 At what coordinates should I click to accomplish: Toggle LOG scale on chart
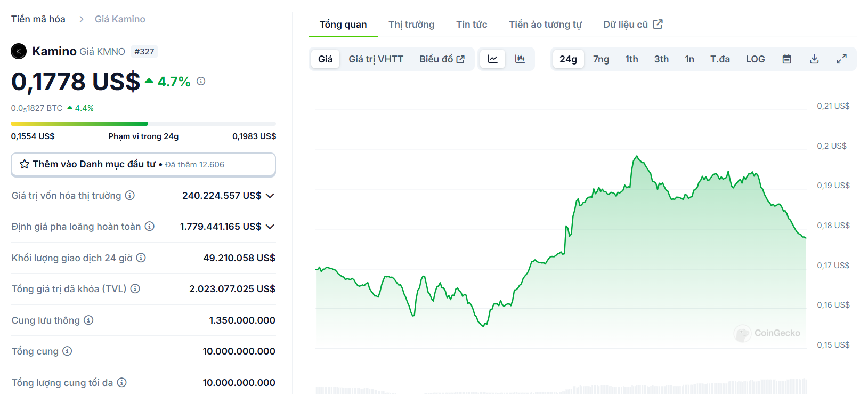755,59
